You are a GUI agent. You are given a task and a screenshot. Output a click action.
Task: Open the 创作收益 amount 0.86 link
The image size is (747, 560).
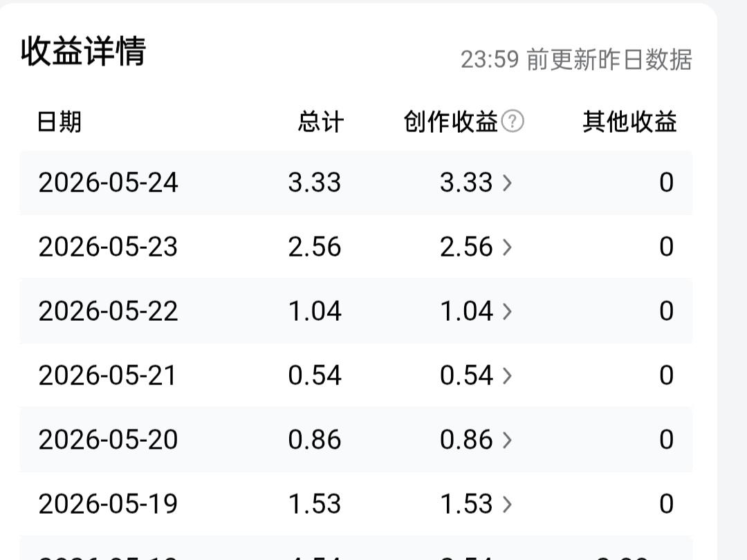click(466, 440)
